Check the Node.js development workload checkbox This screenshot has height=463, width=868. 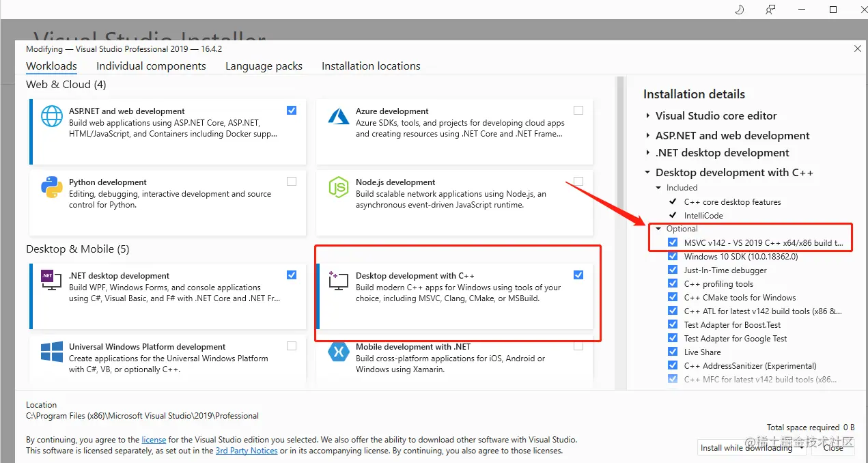tap(578, 181)
